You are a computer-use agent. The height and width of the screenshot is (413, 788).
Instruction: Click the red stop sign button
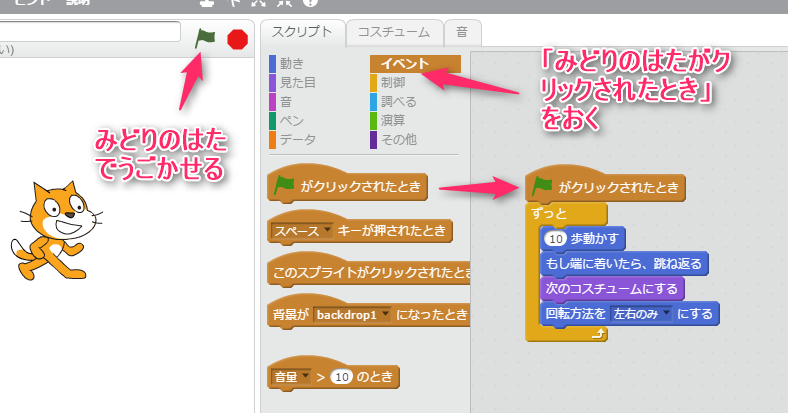(237, 39)
